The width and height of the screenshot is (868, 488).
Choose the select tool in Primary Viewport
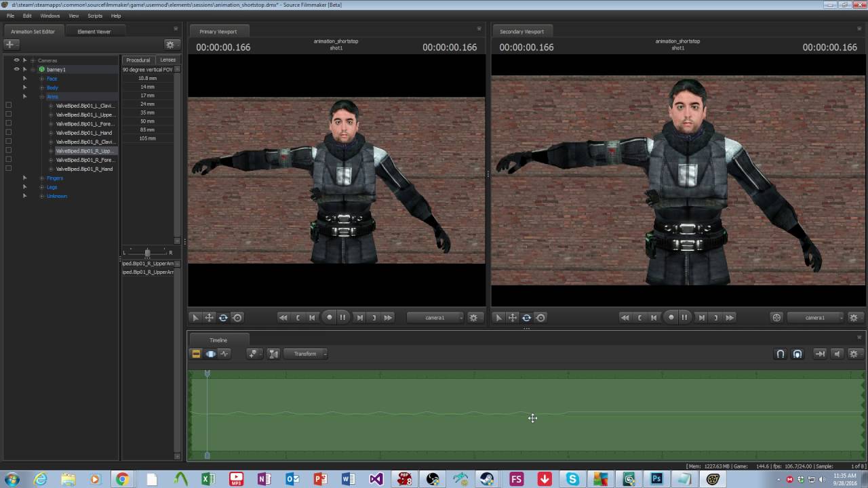pyautogui.click(x=195, y=317)
